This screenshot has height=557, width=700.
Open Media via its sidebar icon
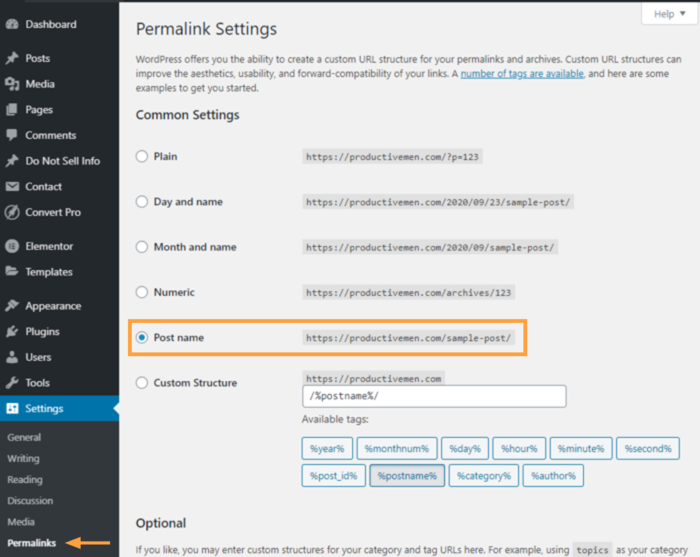(12, 84)
